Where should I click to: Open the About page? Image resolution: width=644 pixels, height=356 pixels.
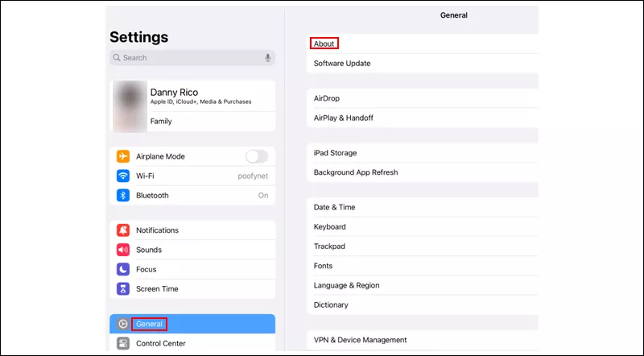pos(324,43)
